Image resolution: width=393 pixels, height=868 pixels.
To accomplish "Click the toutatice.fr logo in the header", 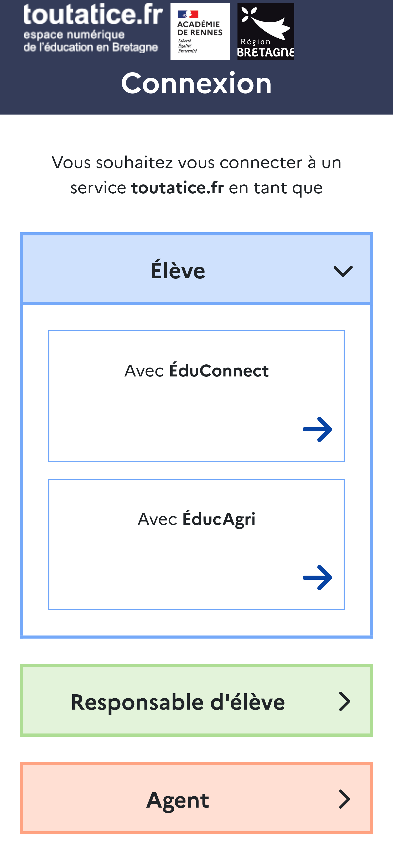I will pyautogui.click(x=93, y=15).
